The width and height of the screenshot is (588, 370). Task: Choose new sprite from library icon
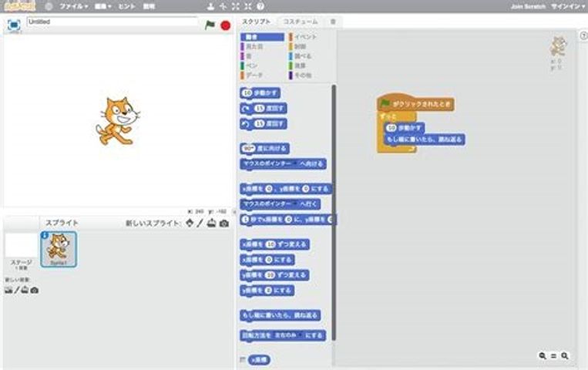[189, 224]
